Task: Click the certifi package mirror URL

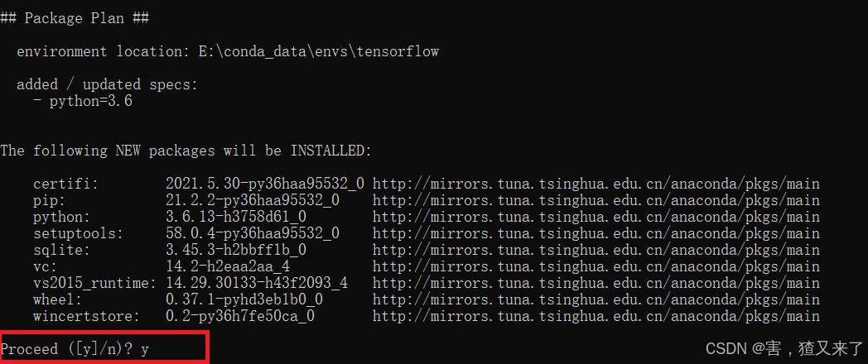Action: (x=596, y=184)
